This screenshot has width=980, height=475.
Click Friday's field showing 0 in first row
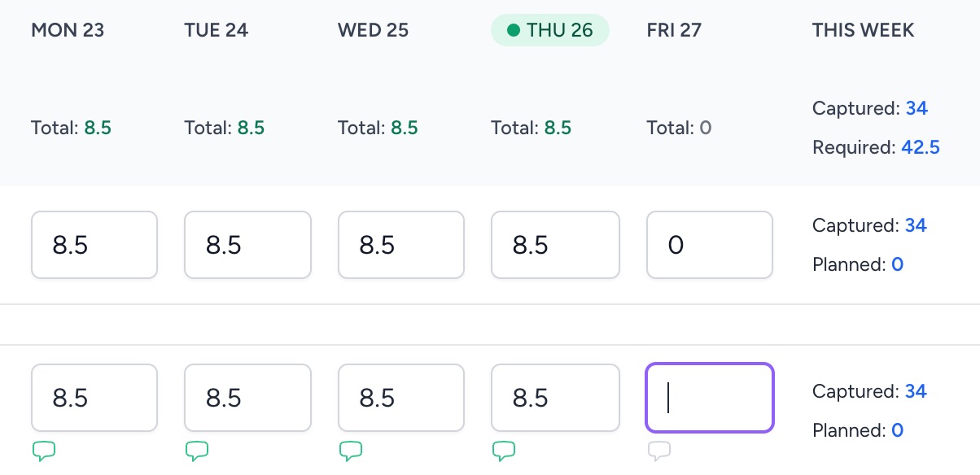click(x=710, y=245)
